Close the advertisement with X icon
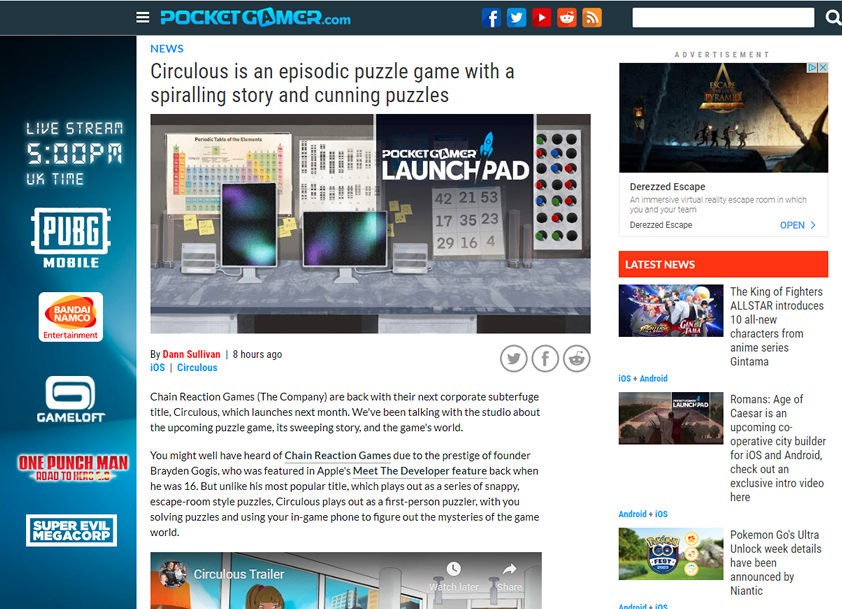The image size is (842, 609). [x=823, y=68]
